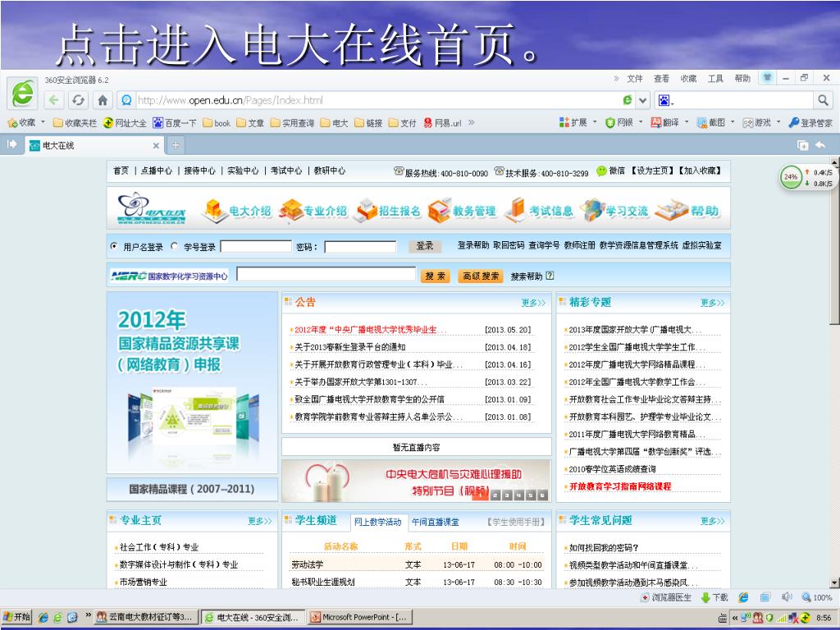Open 点播中心 top navigation link

157,171
